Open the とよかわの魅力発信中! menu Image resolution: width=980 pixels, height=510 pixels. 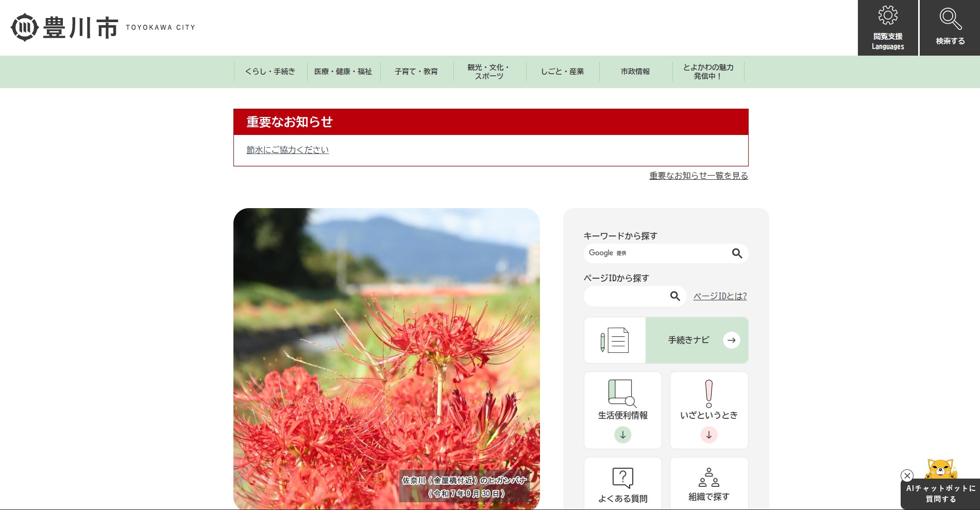point(708,72)
